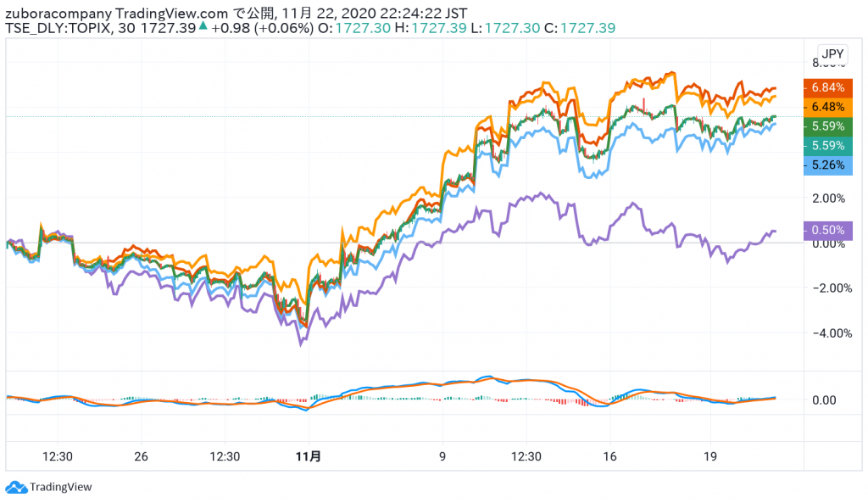The width and height of the screenshot is (868, 503).
Task: Click the TradingView cloud logo icon
Action: point(15,487)
